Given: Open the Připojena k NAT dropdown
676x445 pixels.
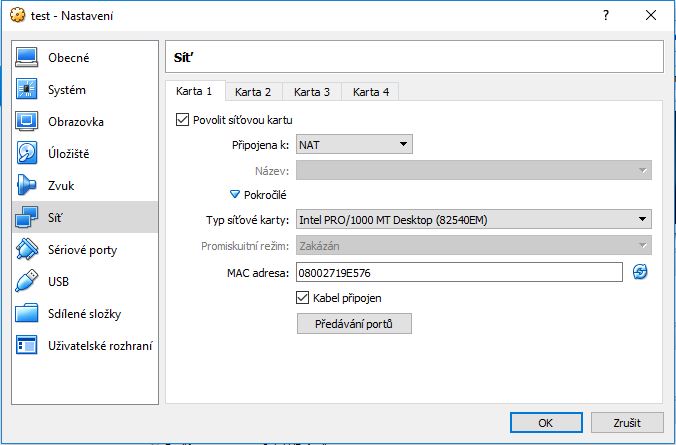Looking at the screenshot, I should pos(354,144).
